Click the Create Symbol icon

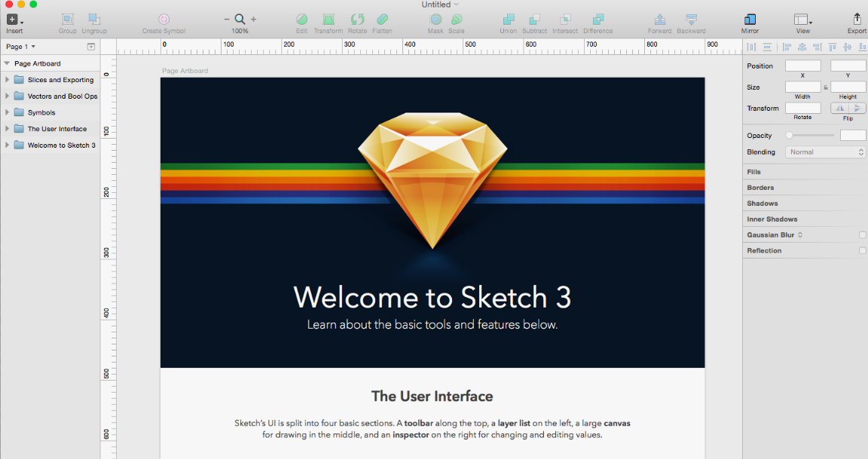tap(164, 20)
